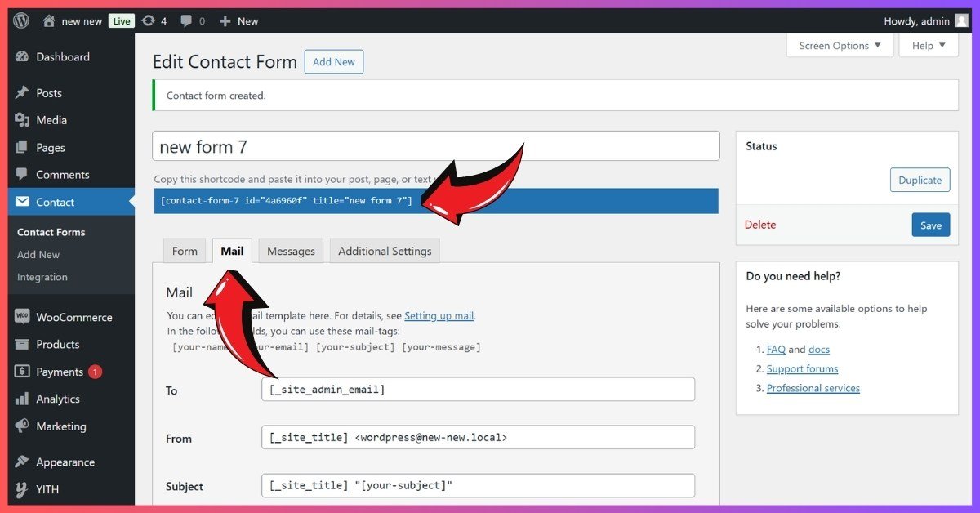Open the Setting up mail link

click(x=439, y=316)
